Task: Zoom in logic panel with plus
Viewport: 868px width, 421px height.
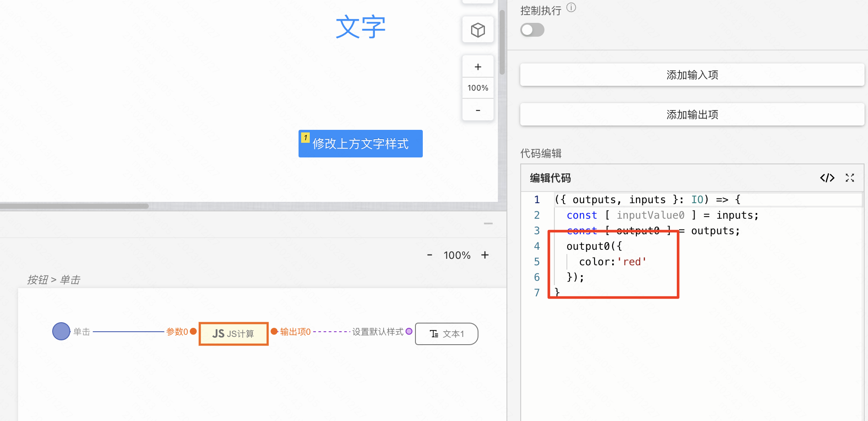Action: [x=485, y=255]
